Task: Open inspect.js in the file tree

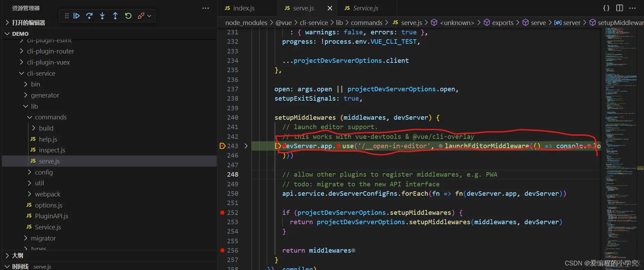Action: coord(52,150)
